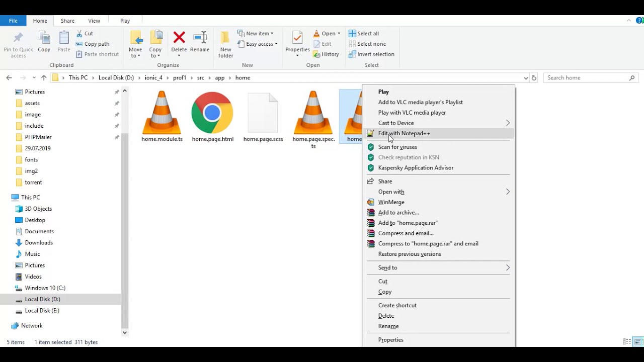Expand the Open with submenu

click(438, 192)
